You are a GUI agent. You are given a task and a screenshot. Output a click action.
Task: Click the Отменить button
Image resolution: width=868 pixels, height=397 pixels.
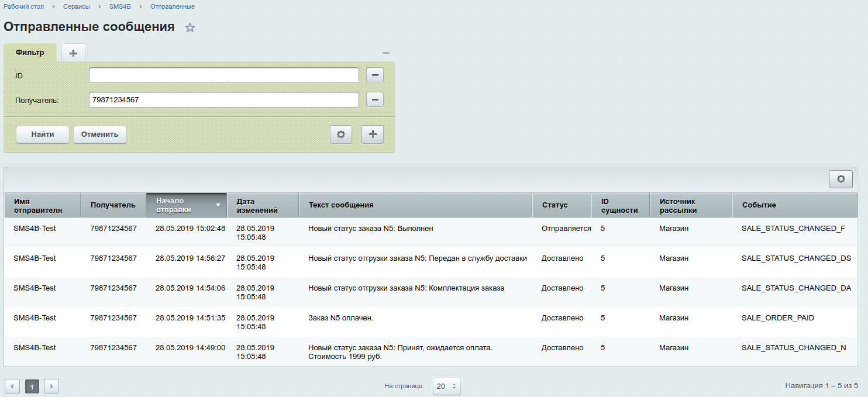[x=99, y=134]
